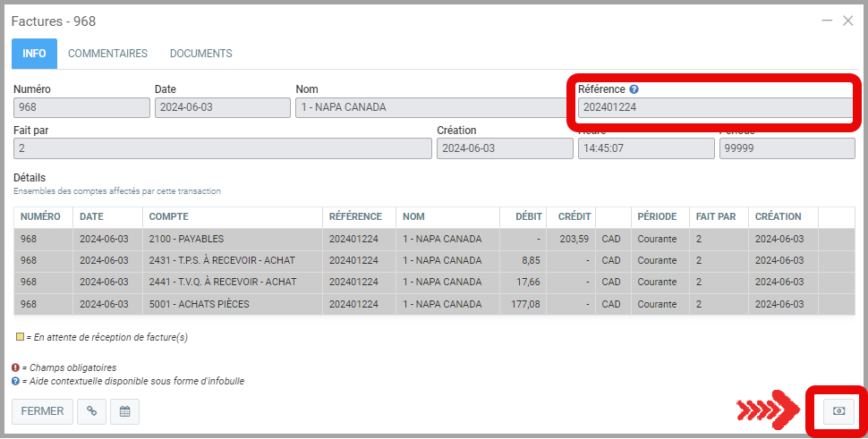Minimize the Factures window
The width and height of the screenshot is (868, 439).
pos(826,21)
